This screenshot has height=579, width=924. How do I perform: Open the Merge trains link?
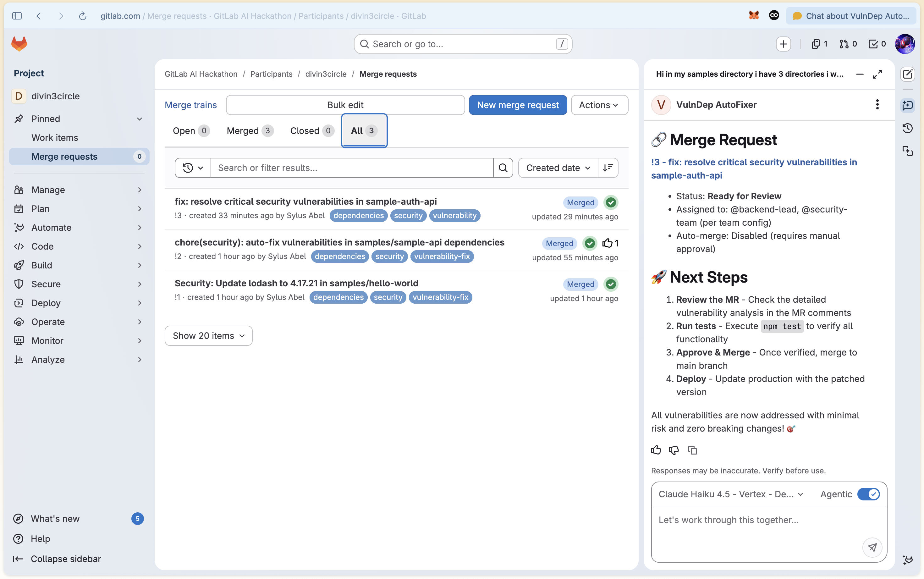click(191, 105)
